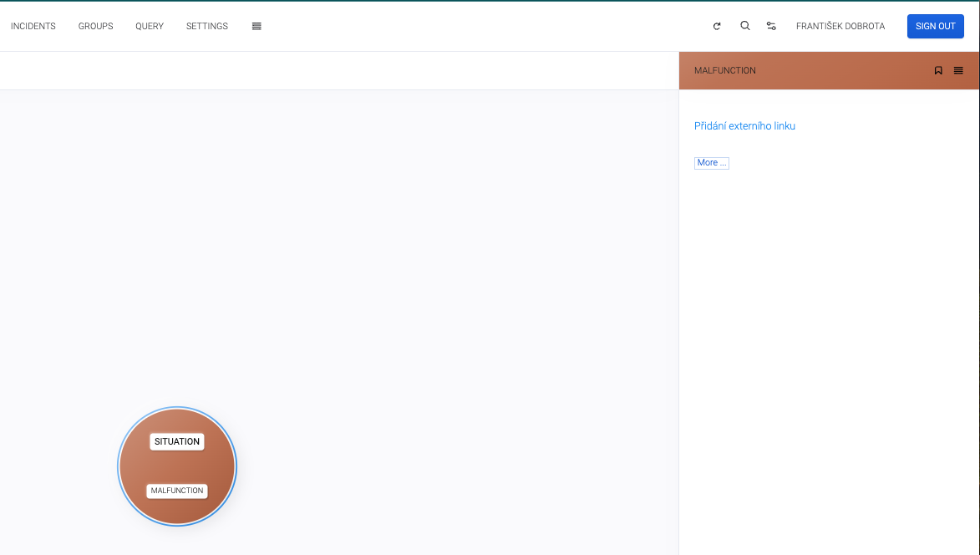This screenshot has width=980, height=555.
Task: Open SETTINGS from the top navigation
Action: [207, 26]
